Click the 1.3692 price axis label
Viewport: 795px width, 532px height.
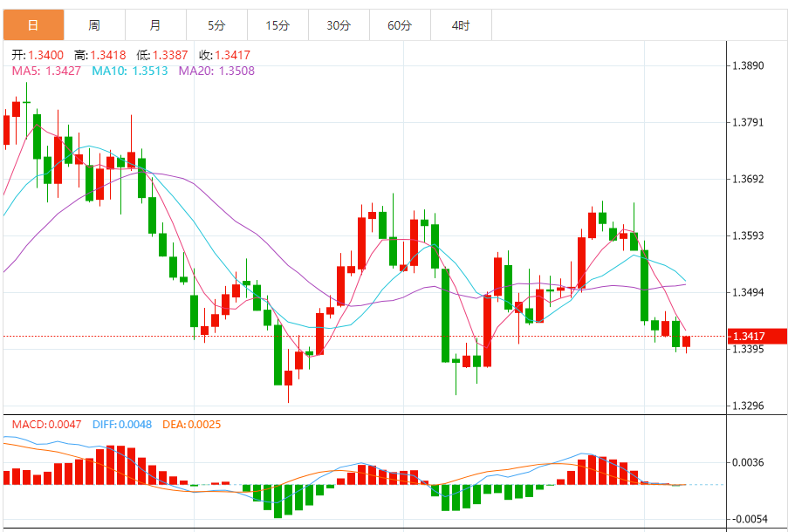(x=749, y=180)
